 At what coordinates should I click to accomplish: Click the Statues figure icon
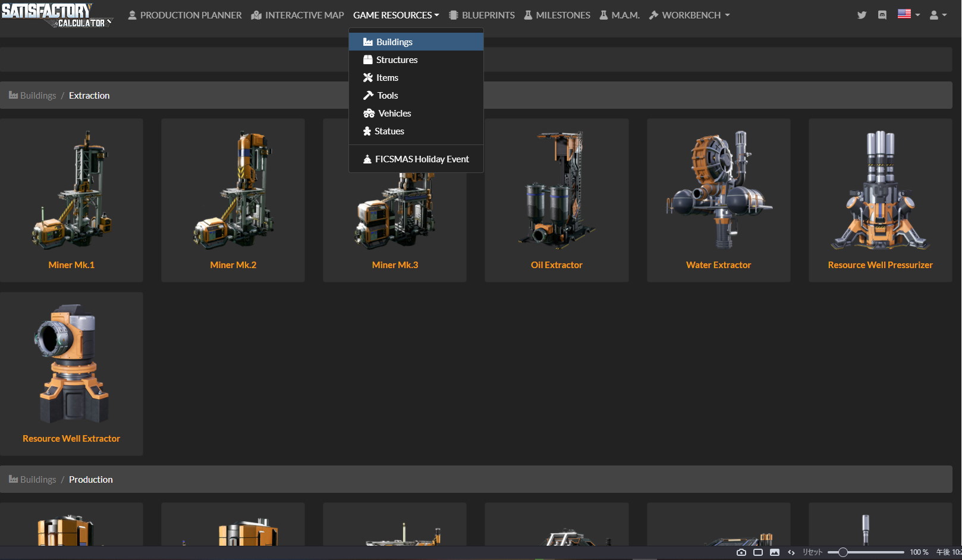tap(367, 131)
